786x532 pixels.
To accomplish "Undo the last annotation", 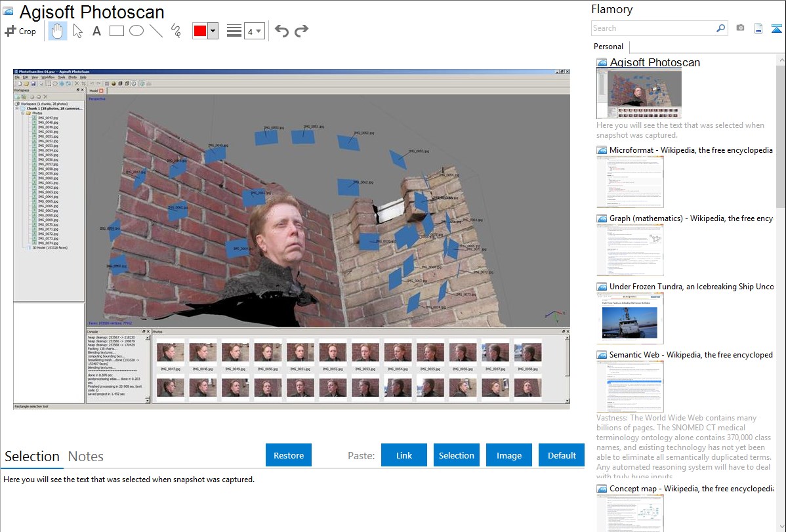I will 281,31.
